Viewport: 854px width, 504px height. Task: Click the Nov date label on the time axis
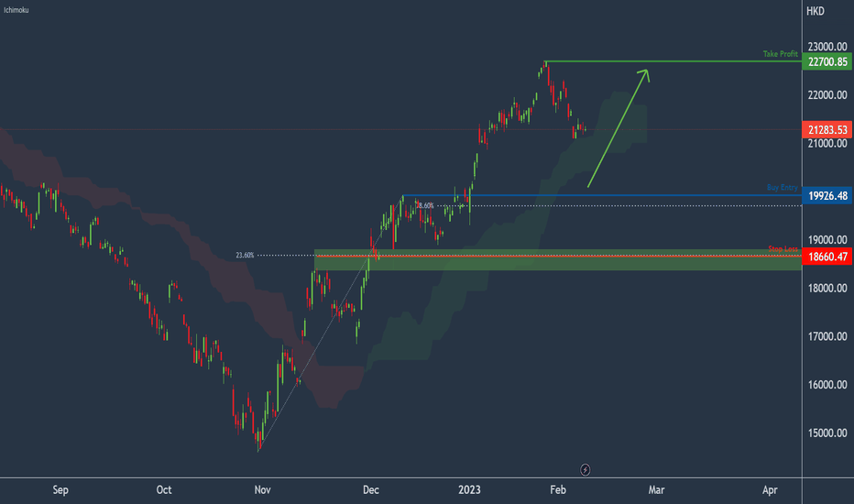coord(262,490)
